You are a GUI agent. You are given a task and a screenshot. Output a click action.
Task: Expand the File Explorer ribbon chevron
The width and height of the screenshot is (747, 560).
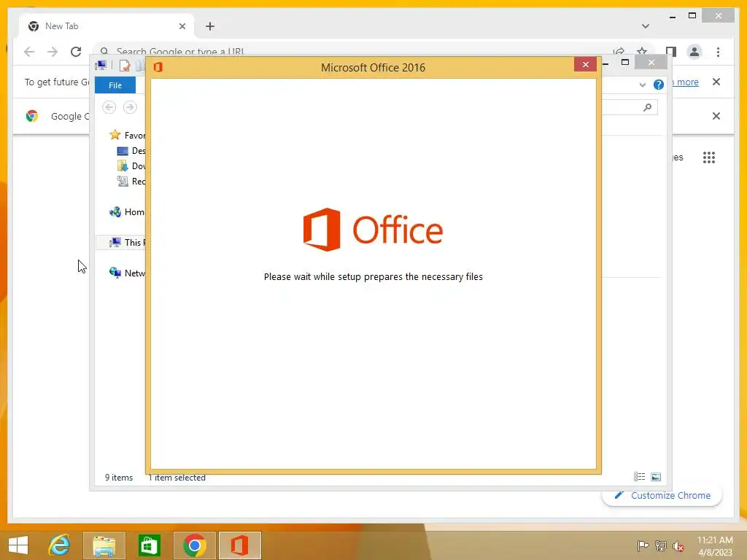click(642, 85)
